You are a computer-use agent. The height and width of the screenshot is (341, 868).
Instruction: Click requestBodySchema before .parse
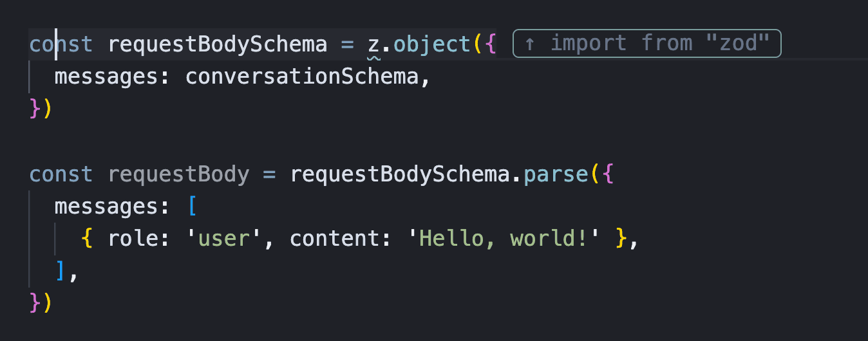[400, 174]
